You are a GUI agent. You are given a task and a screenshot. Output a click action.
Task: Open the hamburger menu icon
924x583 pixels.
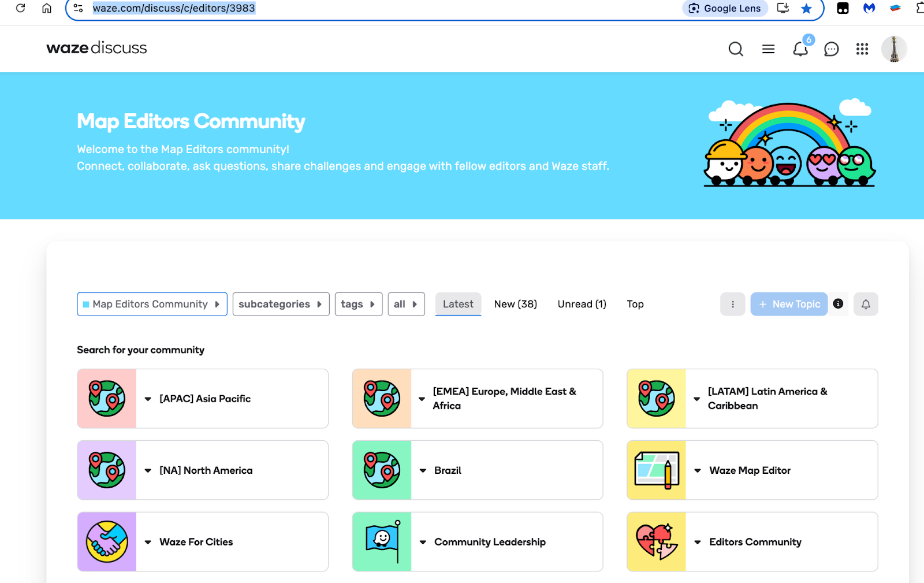pos(768,49)
